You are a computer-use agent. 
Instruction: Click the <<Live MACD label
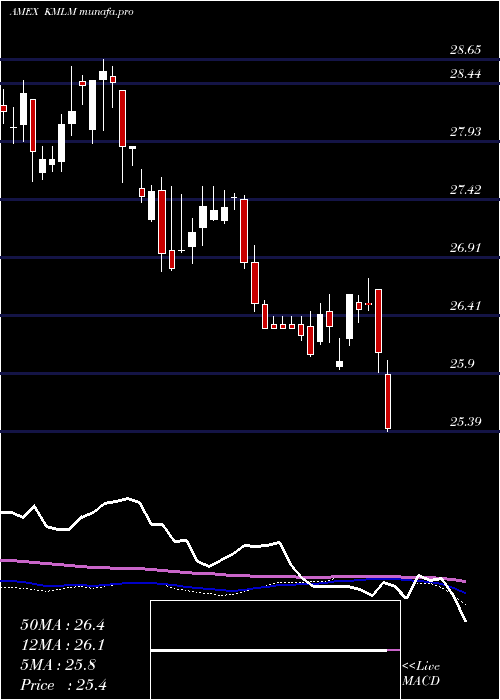click(421, 674)
